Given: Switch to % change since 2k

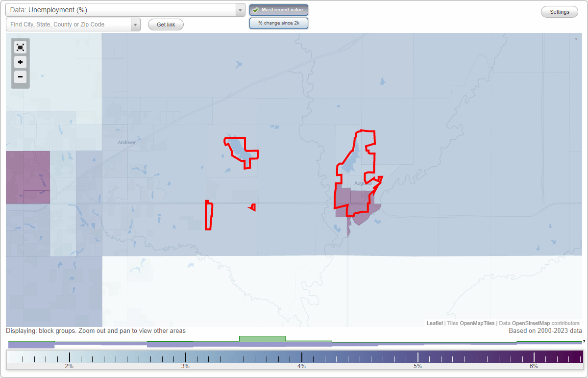Looking at the screenshot, I should click(x=279, y=23).
